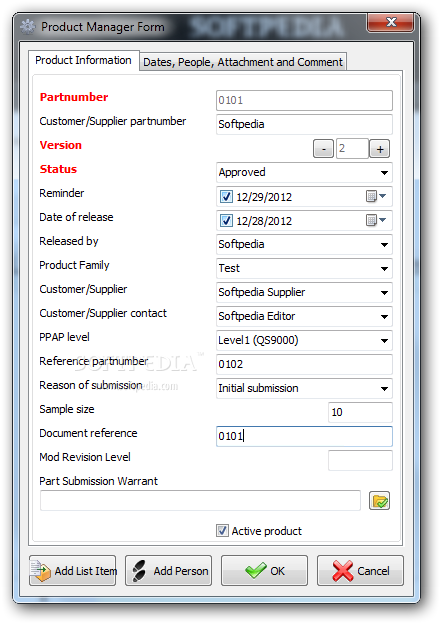
Task: Click the red Partnumber label
Action: 74,97
